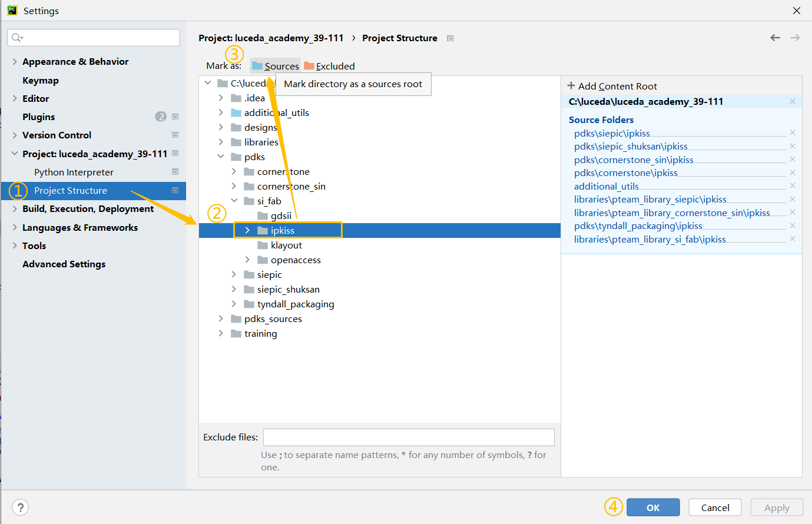Click project-level icon beside Plugins

175,117
